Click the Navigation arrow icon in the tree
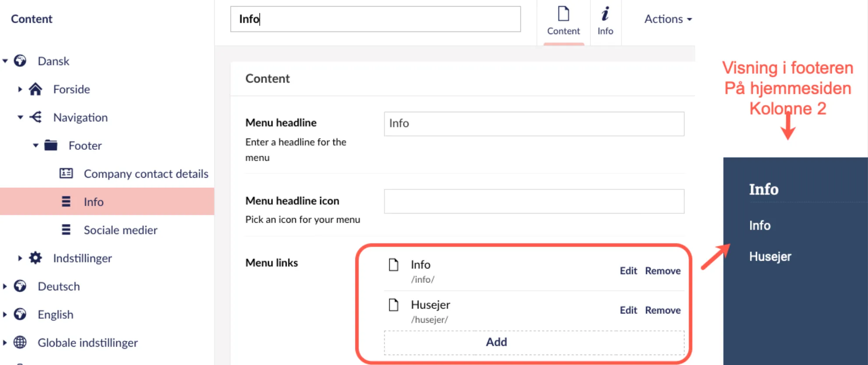 click(35, 117)
